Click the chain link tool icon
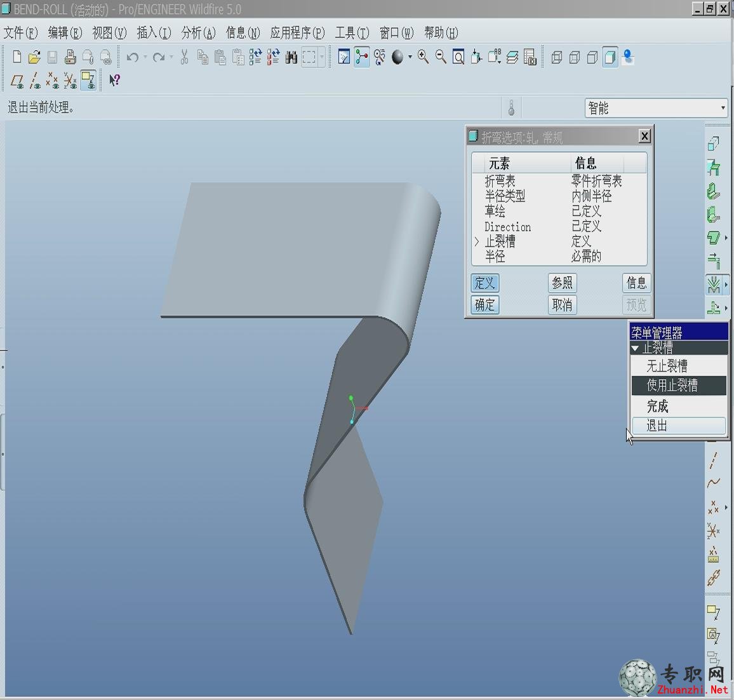 point(714,578)
